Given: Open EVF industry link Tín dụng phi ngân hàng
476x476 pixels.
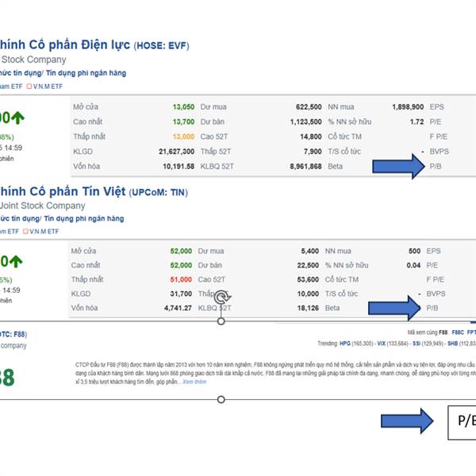Looking at the screenshot, I should (x=86, y=73).
